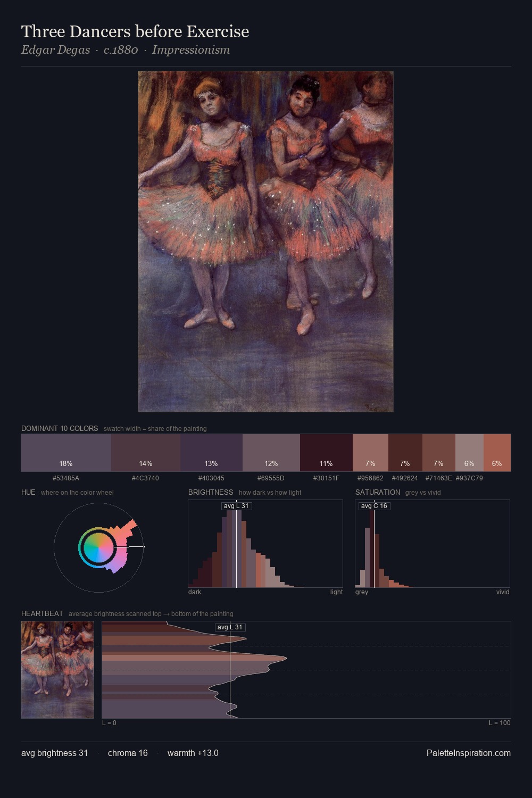Pick the 13% dark purple swatch
This screenshot has width=532, height=798.
pyautogui.click(x=211, y=453)
